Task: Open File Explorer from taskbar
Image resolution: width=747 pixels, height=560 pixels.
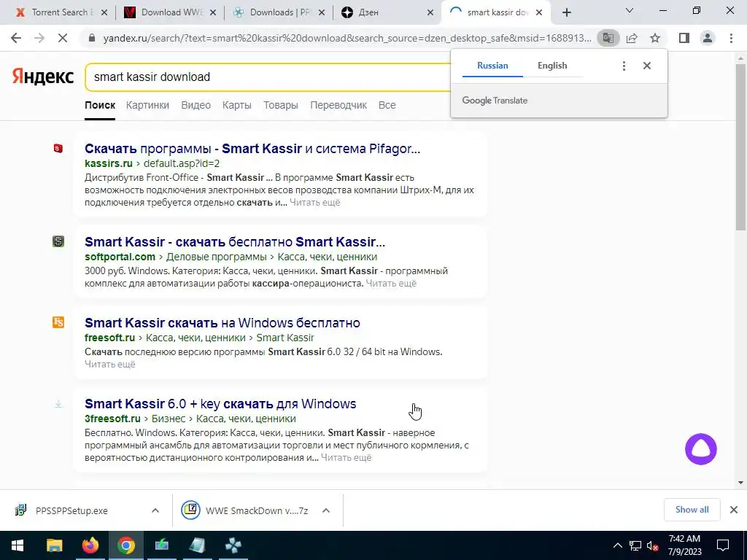Action: pyautogui.click(x=54, y=545)
